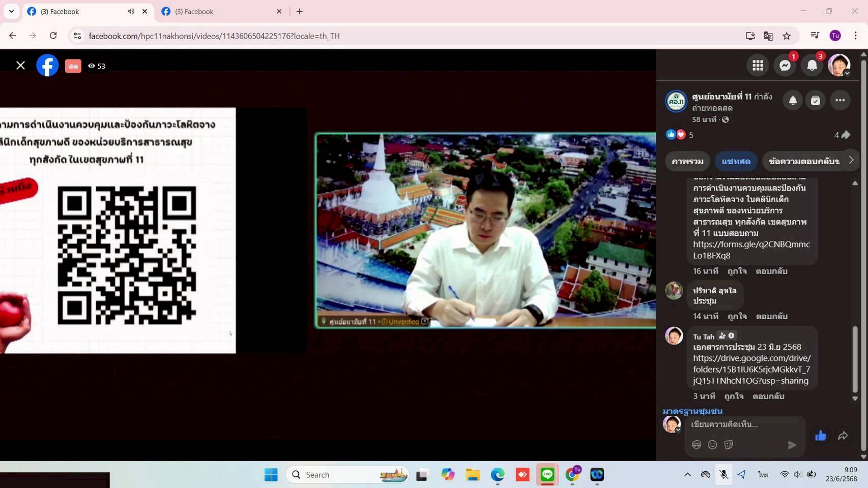View site information icon in address bar
This screenshot has width=868, height=488.
pos(77,36)
